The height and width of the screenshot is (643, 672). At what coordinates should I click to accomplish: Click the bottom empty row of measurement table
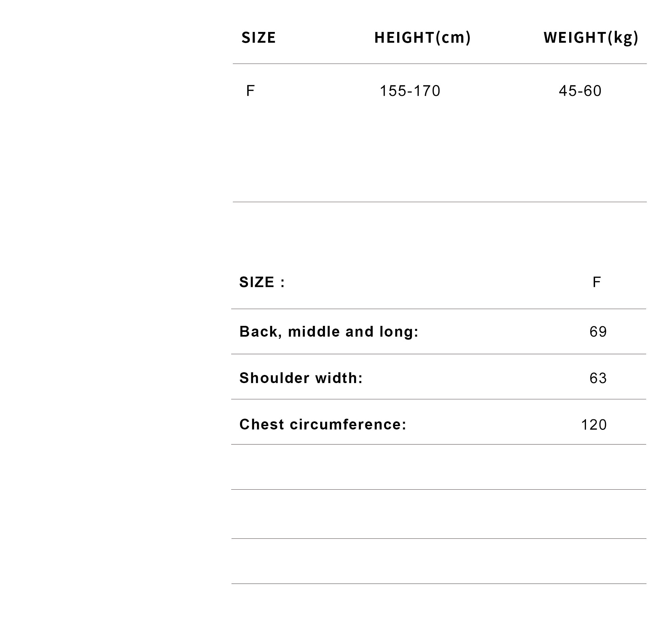[438, 561]
